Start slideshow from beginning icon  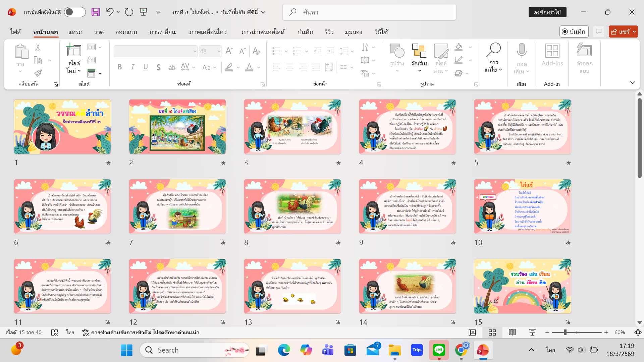(144, 12)
